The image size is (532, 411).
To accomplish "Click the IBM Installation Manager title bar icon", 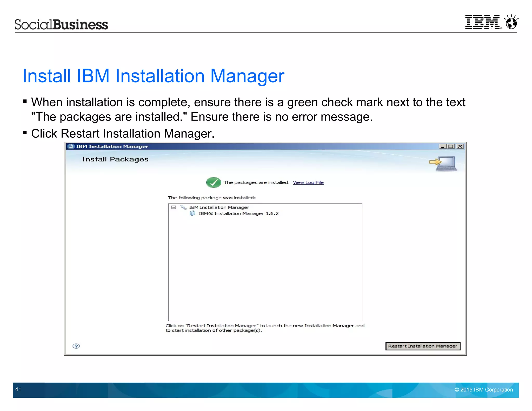I will point(71,146).
